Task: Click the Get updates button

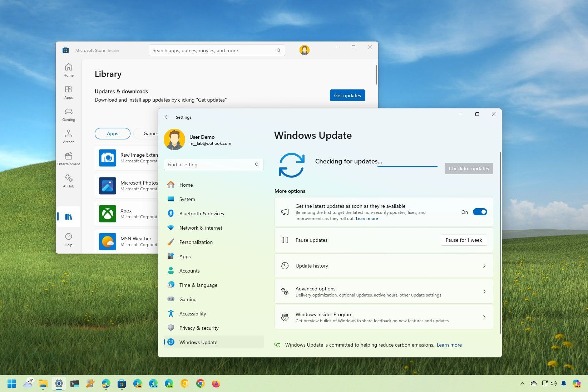Action: tap(347, 95)
